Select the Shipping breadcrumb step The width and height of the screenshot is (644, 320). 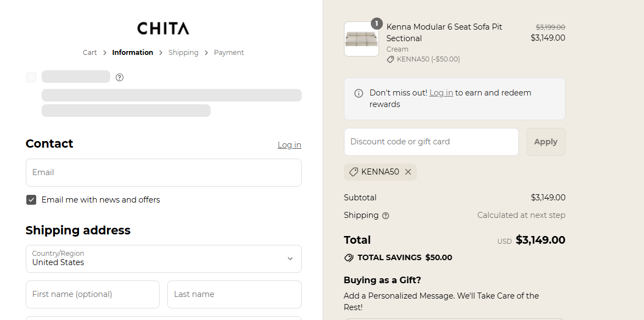(183, 53)
